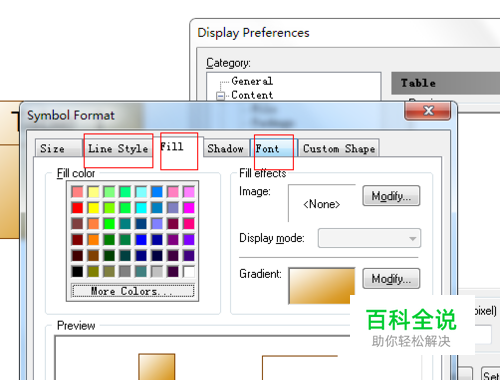Click the Image None preview box
500x380 pixels.
[322, 203]
